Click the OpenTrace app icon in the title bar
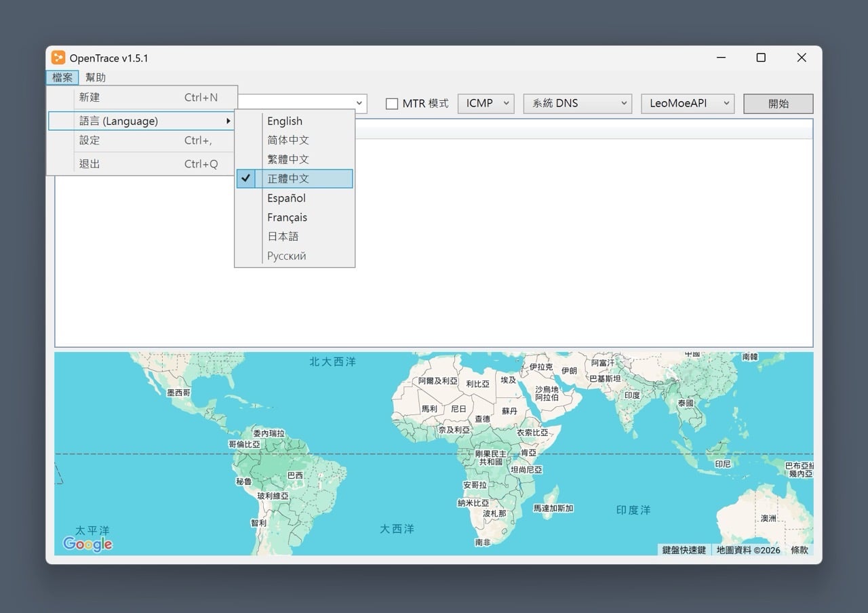868x613 pixels. [58, 58]
